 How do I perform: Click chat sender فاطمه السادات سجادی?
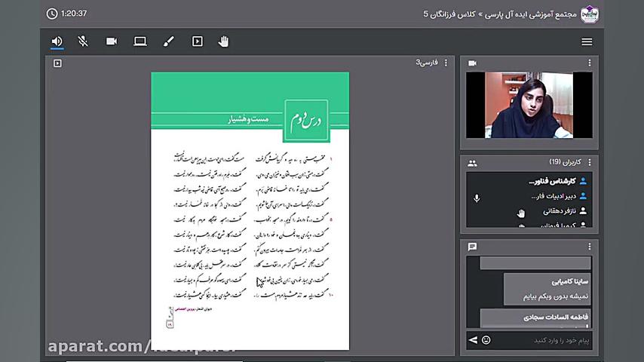(x=556, y=318)
